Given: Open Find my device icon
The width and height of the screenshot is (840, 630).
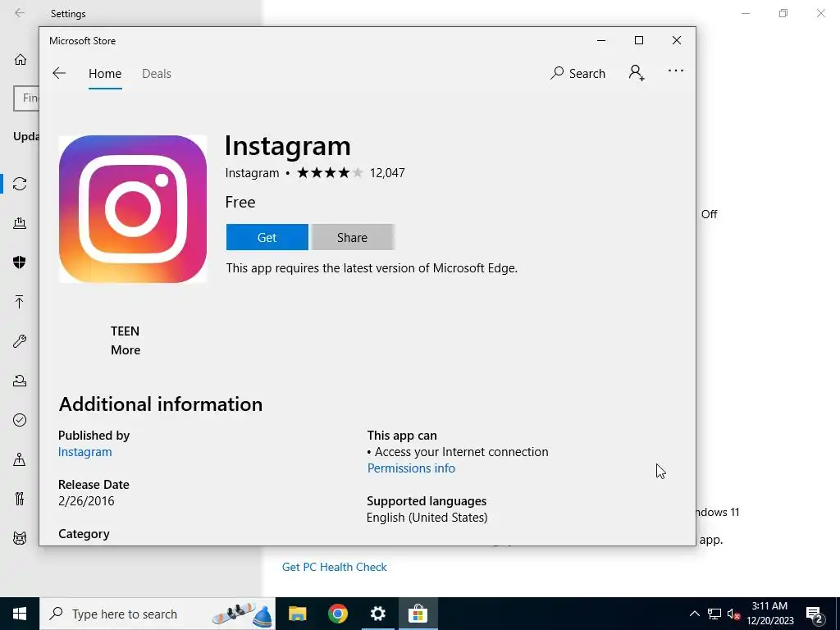Looking at the screenshot, I should coord(20,459).
